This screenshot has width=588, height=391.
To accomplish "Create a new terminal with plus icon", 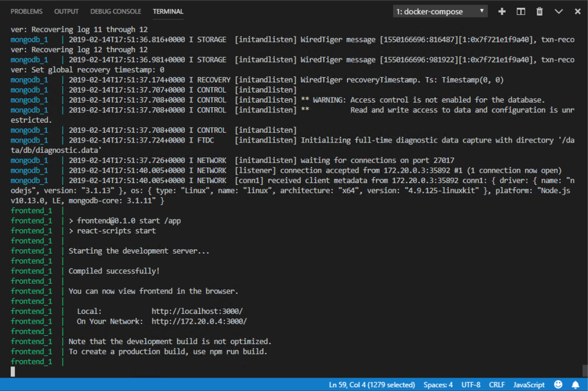I will (x=501, y=12).
